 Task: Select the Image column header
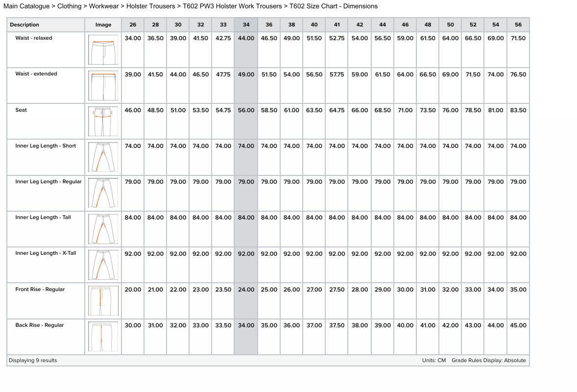pos(103,24)
